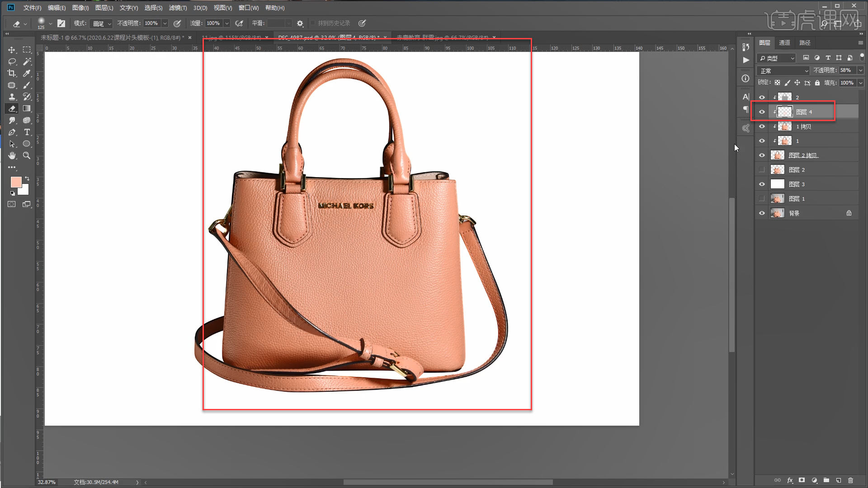Click the trash icon to delete layer
The image size is (868, 488).
[850, 480]
